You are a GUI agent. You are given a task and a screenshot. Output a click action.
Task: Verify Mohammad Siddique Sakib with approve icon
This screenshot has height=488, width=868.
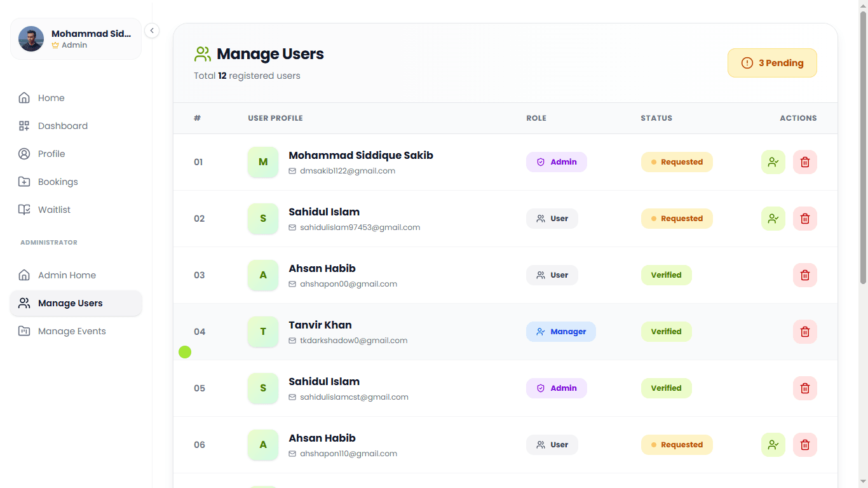tap(773, 162)
